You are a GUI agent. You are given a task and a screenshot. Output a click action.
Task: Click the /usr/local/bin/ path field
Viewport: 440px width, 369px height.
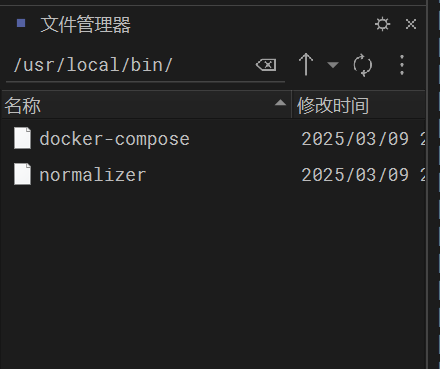pos(145,65)
